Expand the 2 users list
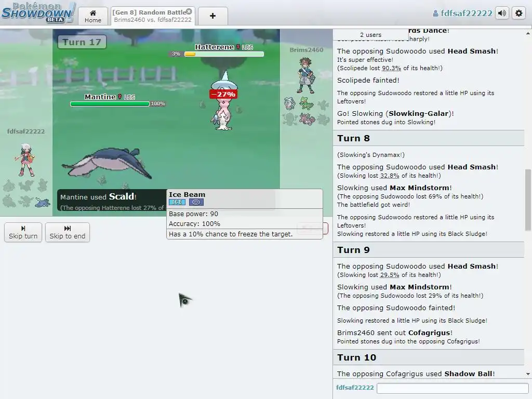Image resolution: width=532 pixels, height=399 pixels. (370, 35)
